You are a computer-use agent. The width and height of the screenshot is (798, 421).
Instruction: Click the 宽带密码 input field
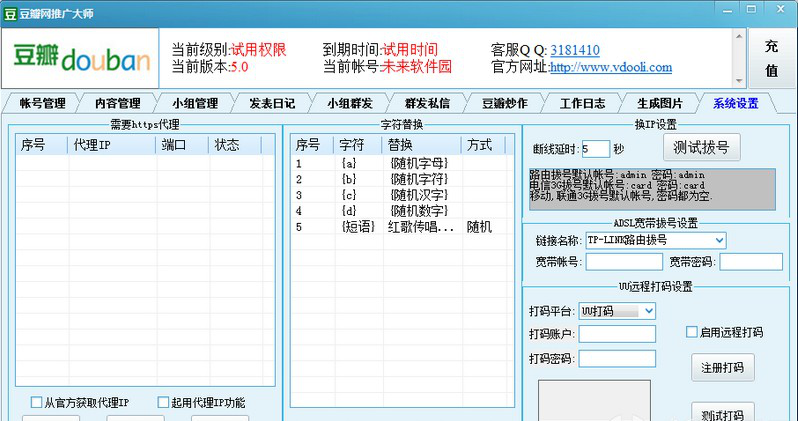coord(751,262)
